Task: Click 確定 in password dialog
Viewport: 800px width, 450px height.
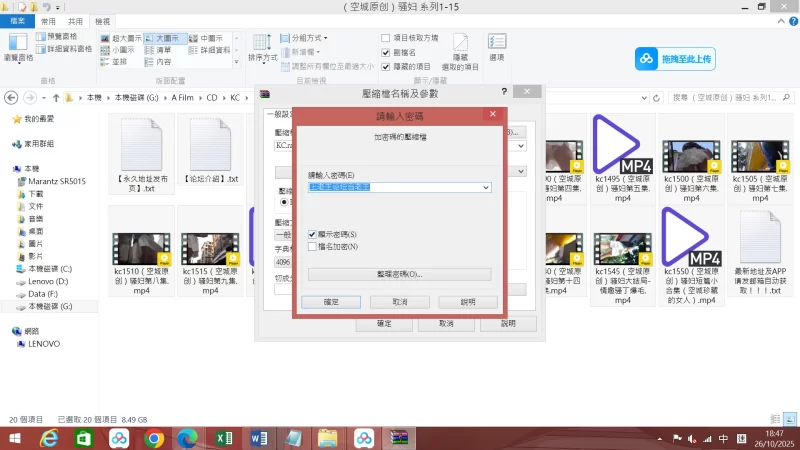Action: (331, 302)
